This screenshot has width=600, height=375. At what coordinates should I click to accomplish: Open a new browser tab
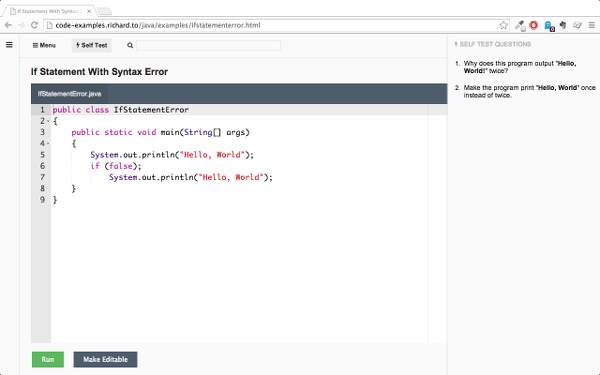pyautogui.click(x=104, y=11)
